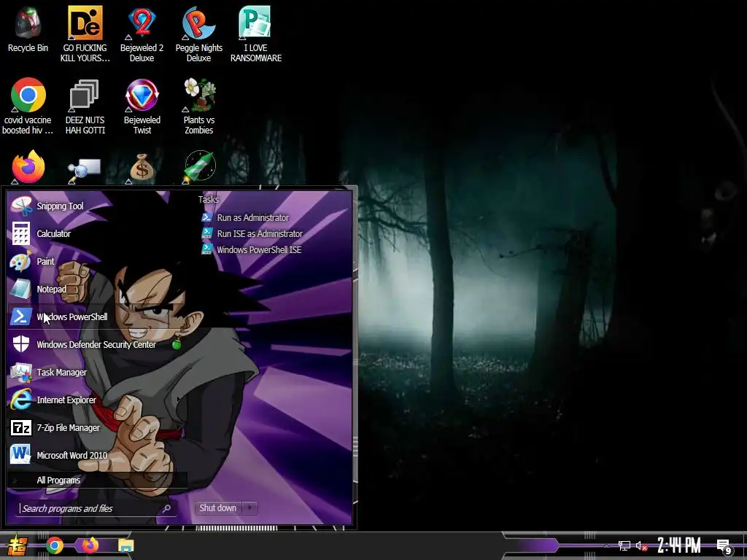Show hidden system tray icons
The width and height of the screenshot is (747, 560).
pos(606,545)
